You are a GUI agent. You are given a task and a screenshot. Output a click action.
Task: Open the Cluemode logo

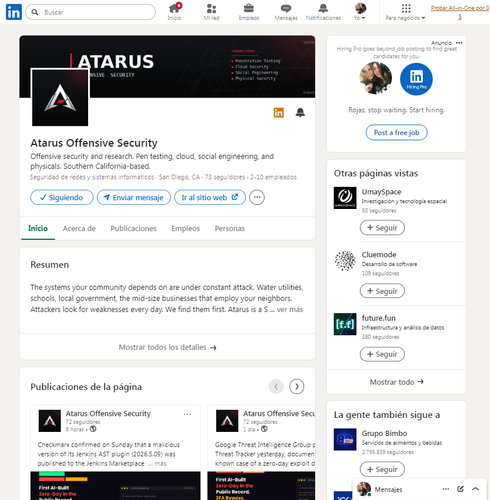(x=345, y=261)
